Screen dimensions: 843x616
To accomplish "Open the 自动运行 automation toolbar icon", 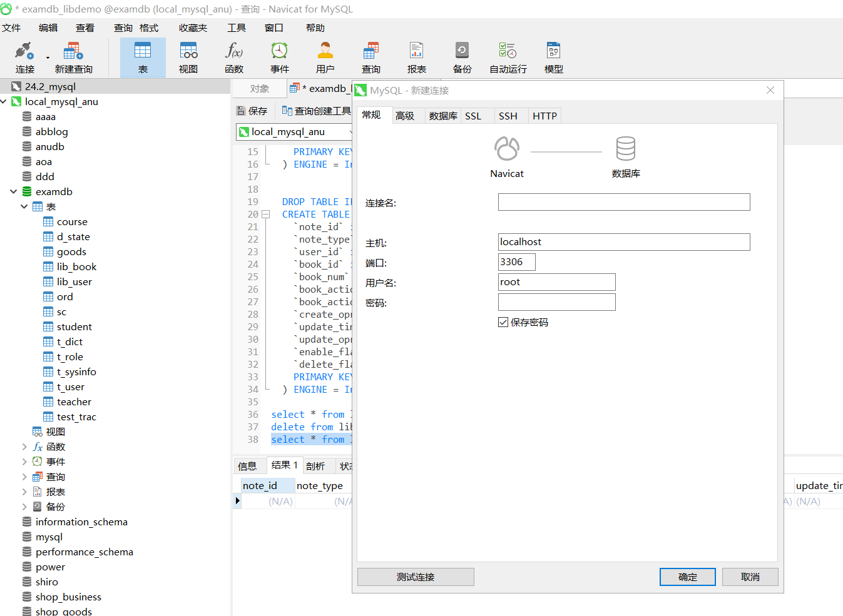I will tap(508, 58).
